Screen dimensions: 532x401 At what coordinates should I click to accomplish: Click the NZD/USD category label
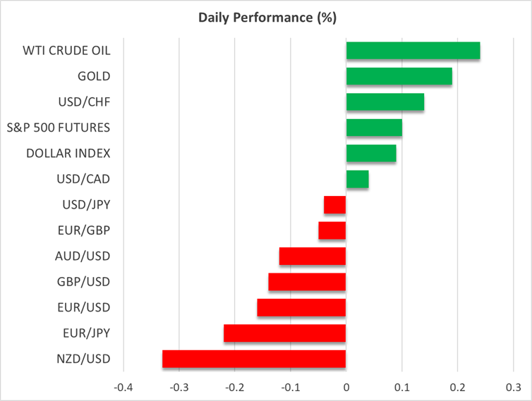84,359
